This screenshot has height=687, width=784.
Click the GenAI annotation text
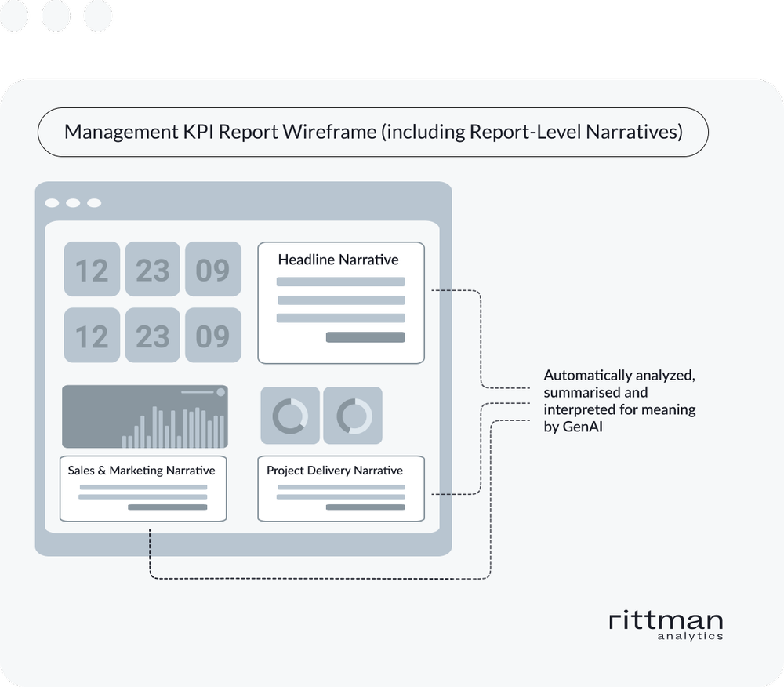tap(619, 401)
